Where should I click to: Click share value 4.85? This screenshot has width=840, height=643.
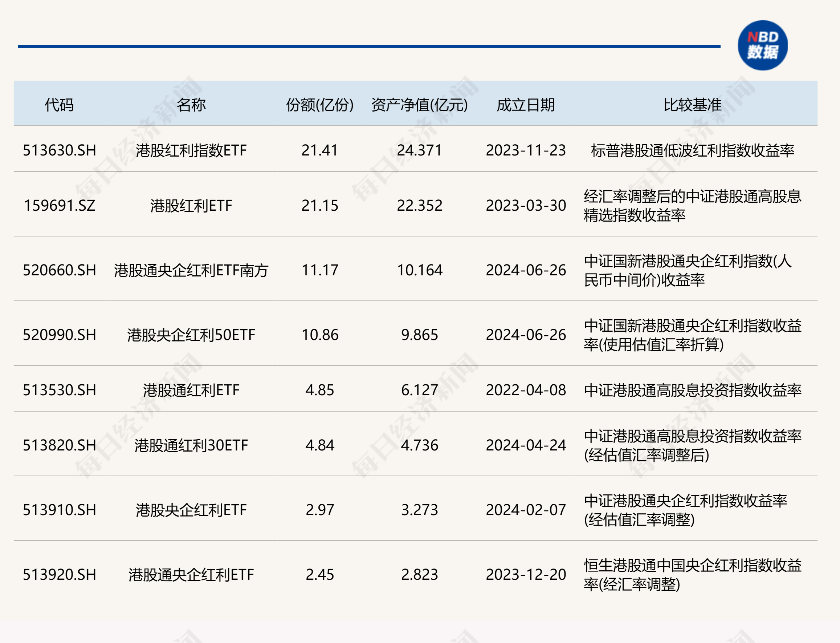click(320, 390)
